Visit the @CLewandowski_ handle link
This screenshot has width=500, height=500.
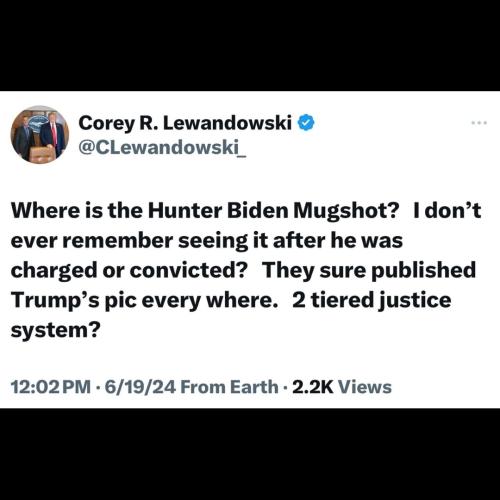162,147
